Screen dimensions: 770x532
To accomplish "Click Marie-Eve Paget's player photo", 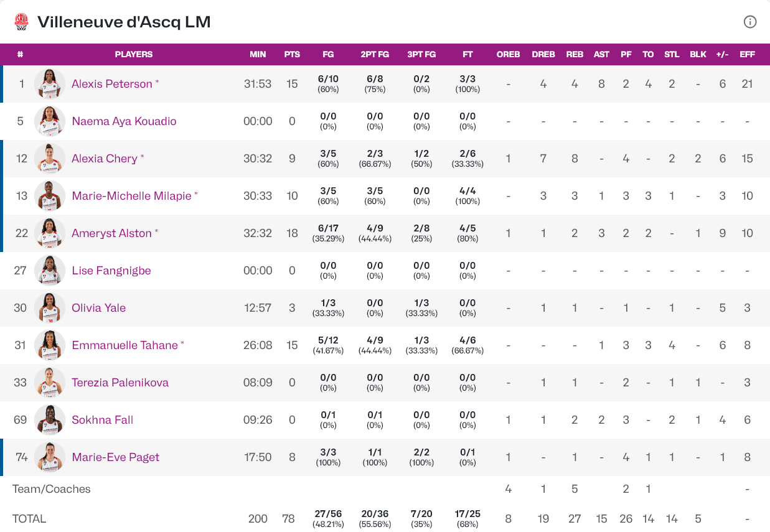I will pos(50,457).
